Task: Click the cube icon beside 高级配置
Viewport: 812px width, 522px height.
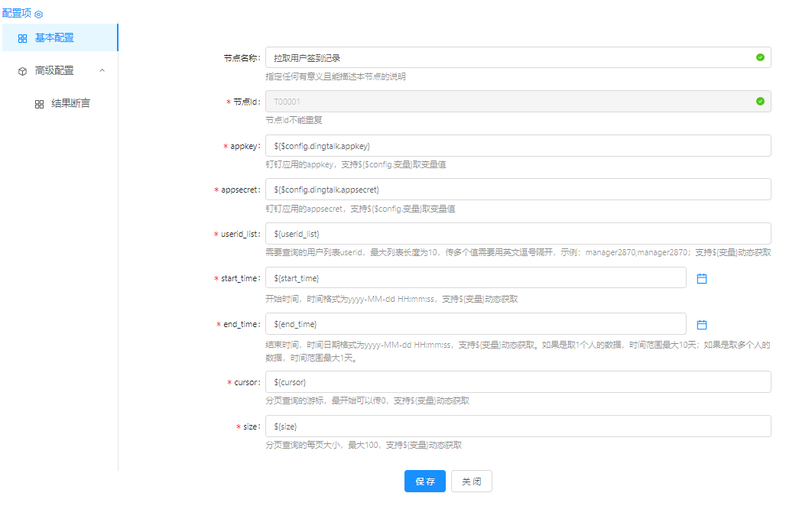Action: point(22,71)
